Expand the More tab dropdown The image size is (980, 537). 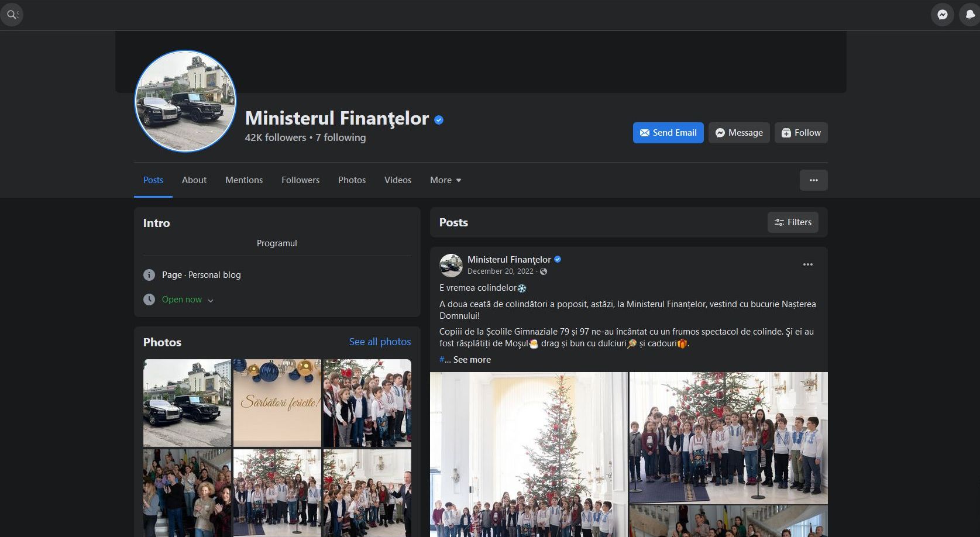445,180
